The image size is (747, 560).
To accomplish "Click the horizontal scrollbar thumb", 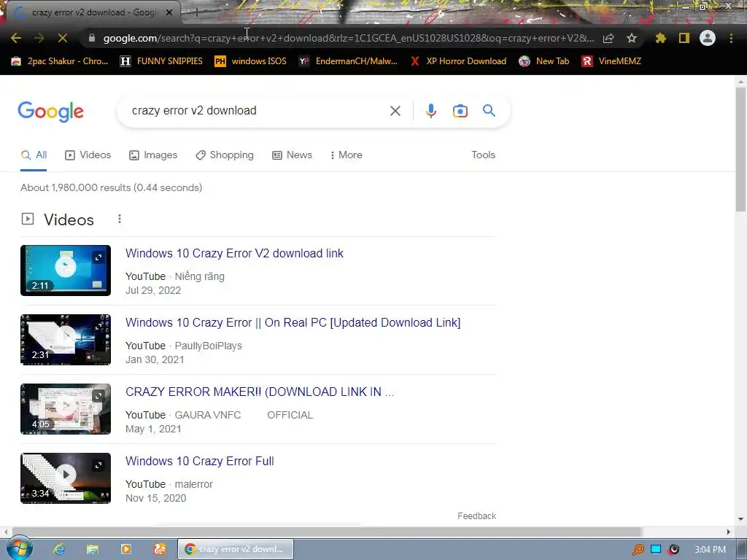I will (327, 532).
